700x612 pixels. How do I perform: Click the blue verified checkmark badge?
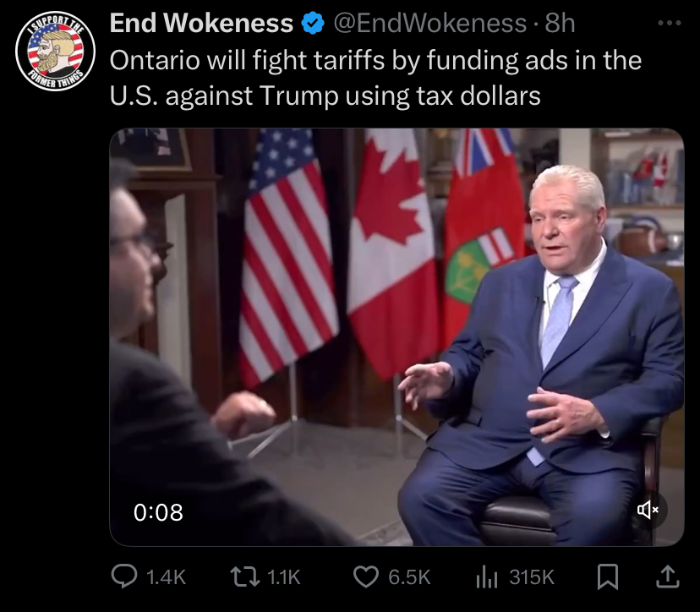point(314,23)
